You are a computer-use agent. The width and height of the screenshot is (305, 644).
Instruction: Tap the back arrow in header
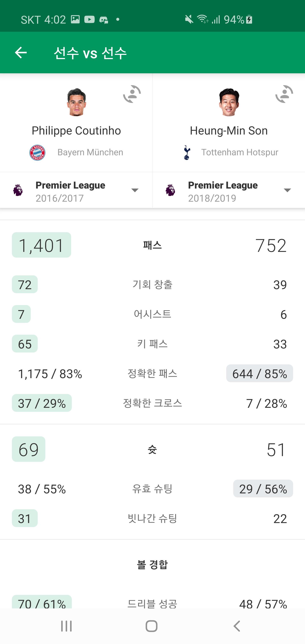pos(21,53)
